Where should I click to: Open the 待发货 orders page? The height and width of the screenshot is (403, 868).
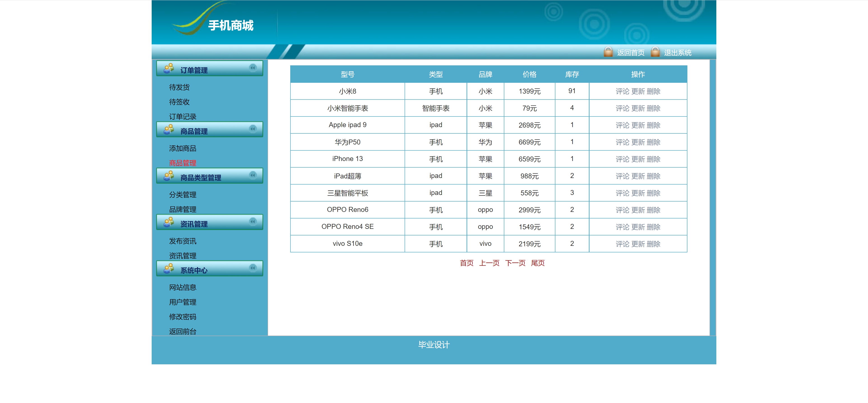179,87
